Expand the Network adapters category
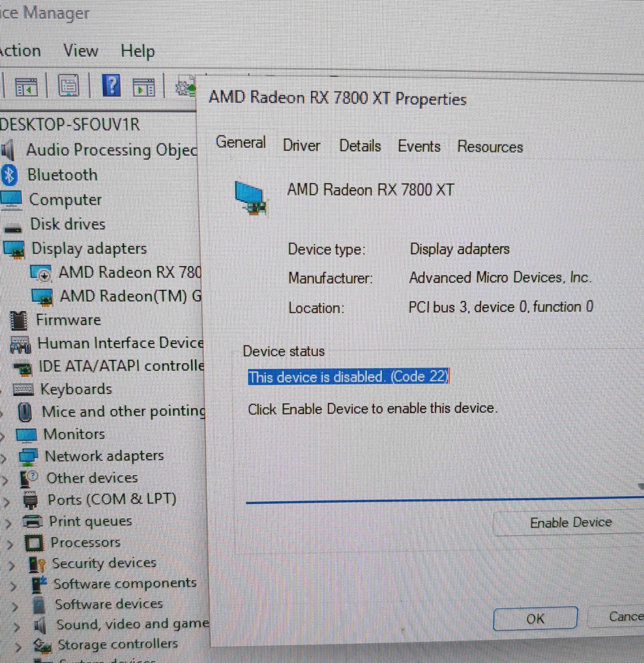Screen dimensions: 644x663 pos(3,458)
